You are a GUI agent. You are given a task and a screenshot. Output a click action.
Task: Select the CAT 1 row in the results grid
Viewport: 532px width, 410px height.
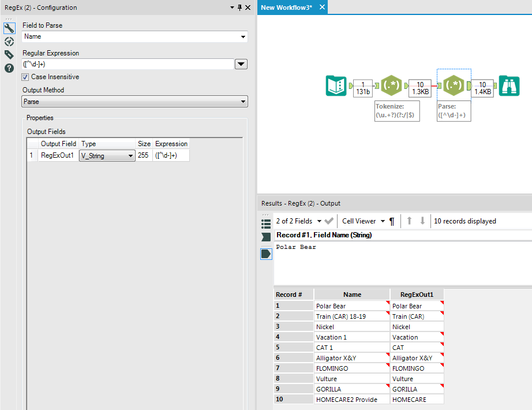point(325,347)
